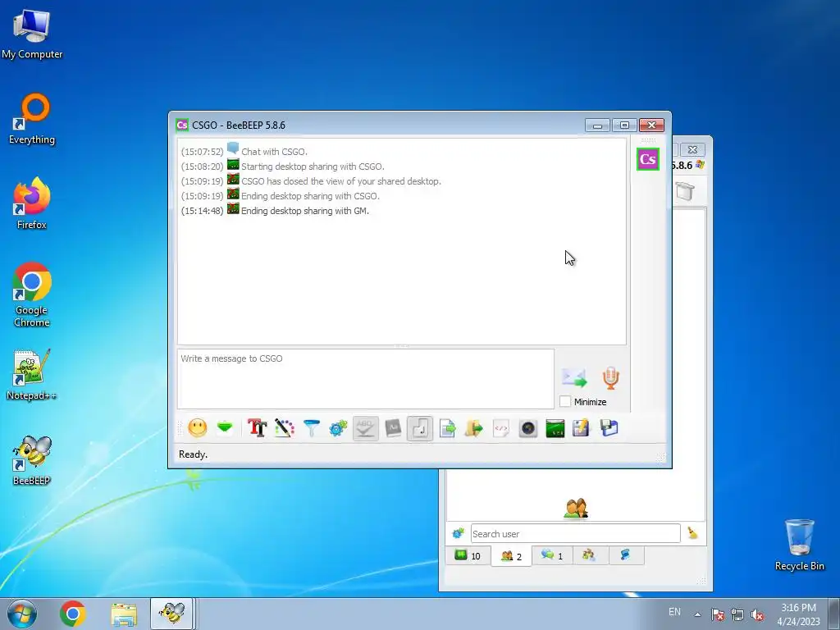The image size is (840, 630).
Task: Open Chrome from the taskbar
Action: click(73, 614)
